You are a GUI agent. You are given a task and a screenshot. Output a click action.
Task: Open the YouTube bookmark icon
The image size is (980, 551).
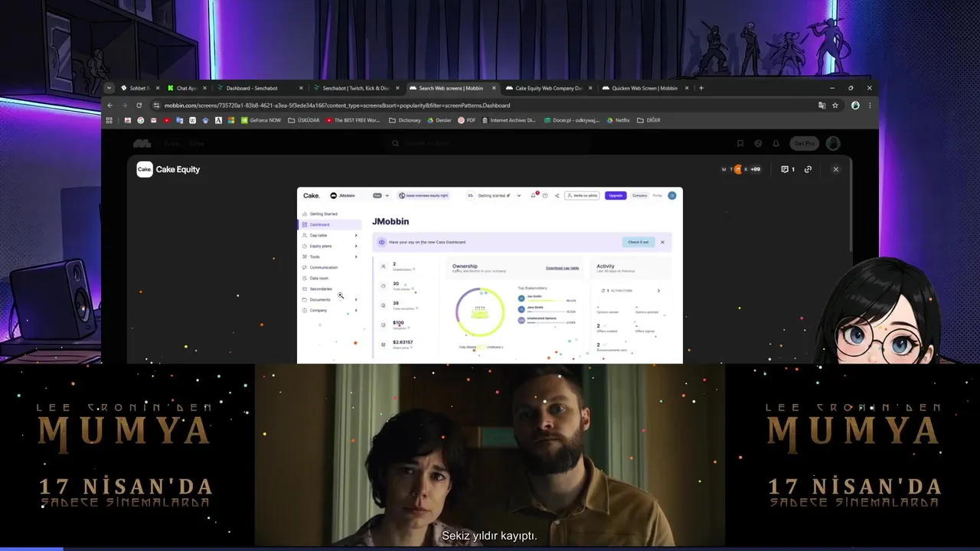[166, 120]
